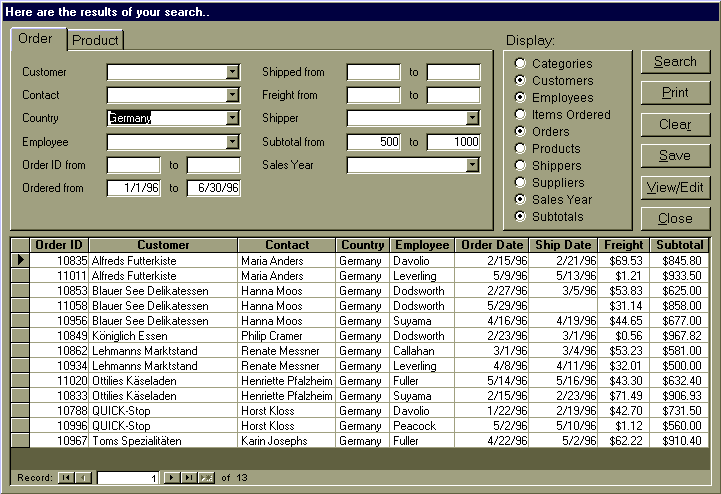Click the Clear button
Viewport: 721px width, 494px height.
tap(675, 125)
